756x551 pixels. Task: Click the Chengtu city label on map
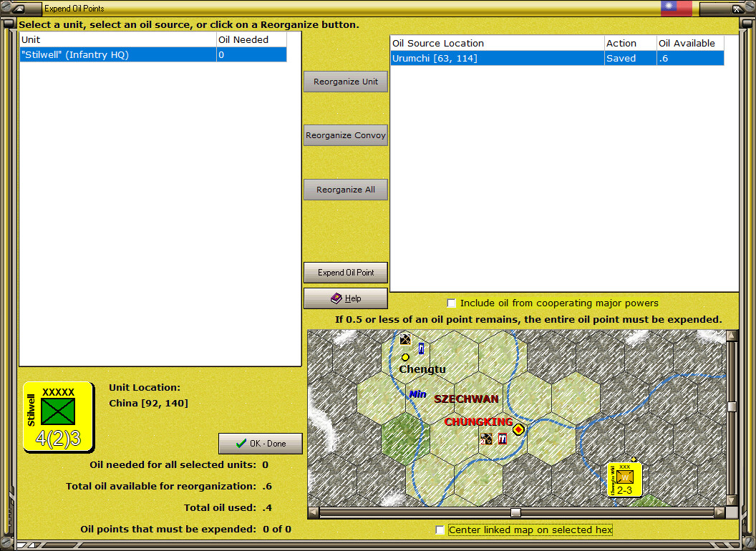tap(422, 369)
